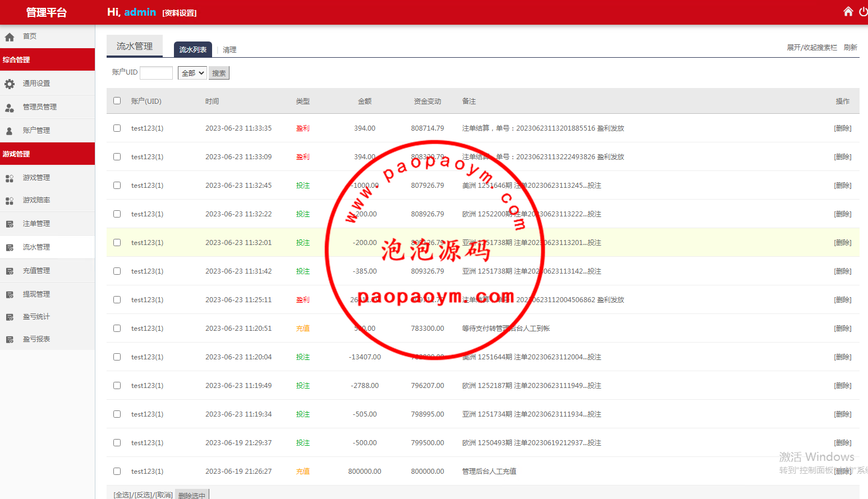
Task: Open 游戏赔率 via its sidebar icon
Action: click(10, 201)
